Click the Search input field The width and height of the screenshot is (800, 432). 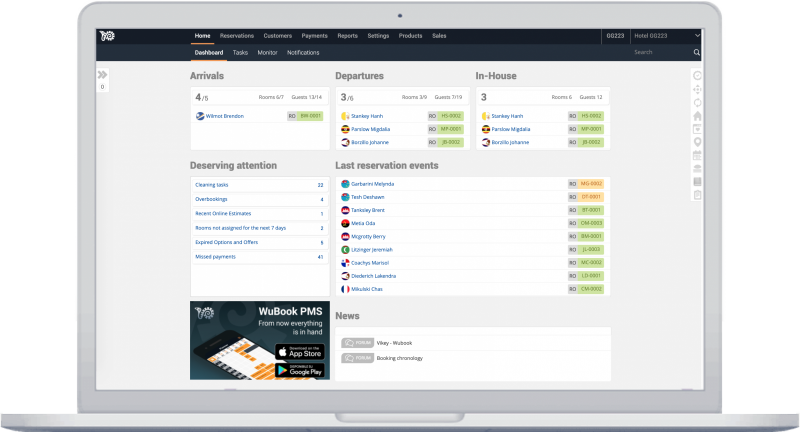660,52
